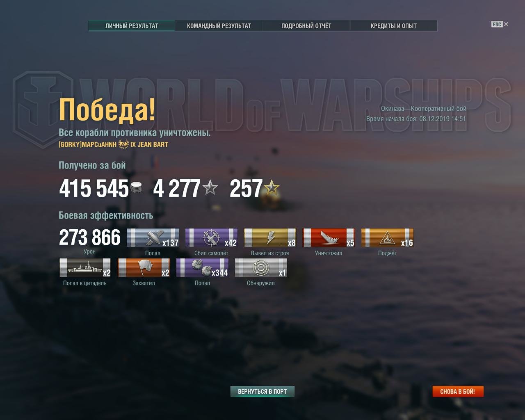Click the 'Уничтожил' ship destroyed ribbon
Screen dimensions: 525x420
coord(329,238)
